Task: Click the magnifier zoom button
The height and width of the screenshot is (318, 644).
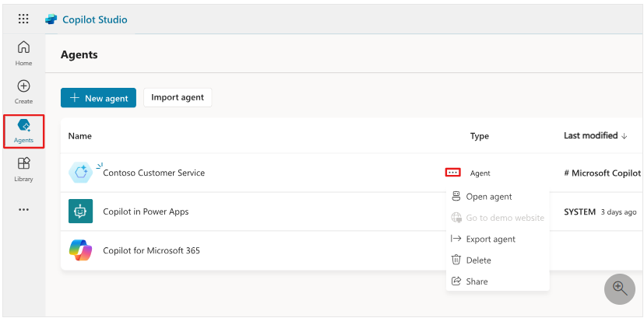Action: pos(620,288)
